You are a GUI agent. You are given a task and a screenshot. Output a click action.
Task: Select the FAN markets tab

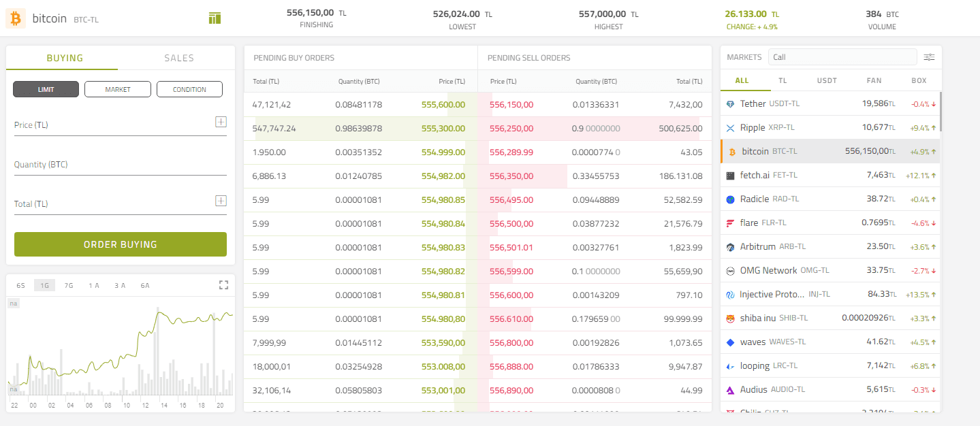tap(874, 80)
